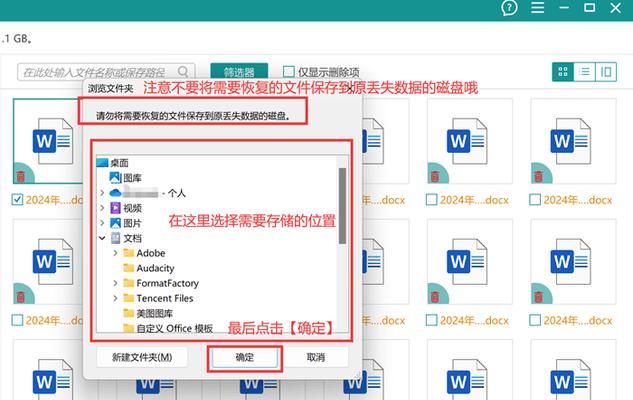This screenshot has height=400, width=633.
Task: Collapse the 文档 tree node
Action: pyautogui.click(x=102, y=238)
